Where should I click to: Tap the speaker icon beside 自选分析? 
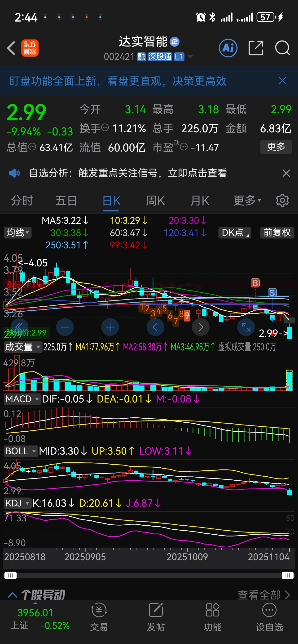tap(14, 173)
